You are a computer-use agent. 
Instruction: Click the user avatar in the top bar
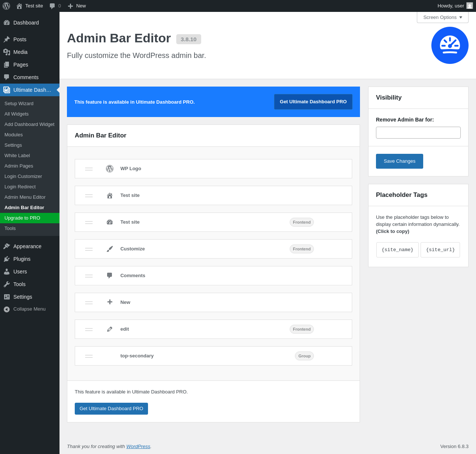coord(470,6)
